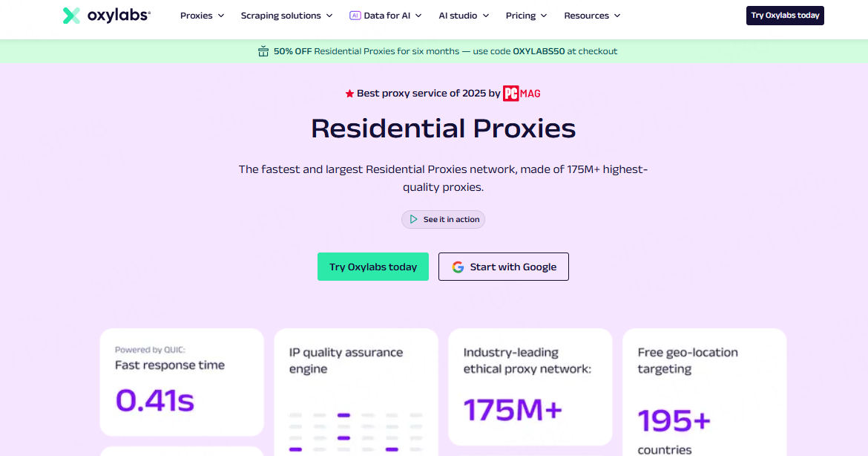Open the AI studio menu
The height and width of the screenshot is (456, 868).
pos(463,16)
